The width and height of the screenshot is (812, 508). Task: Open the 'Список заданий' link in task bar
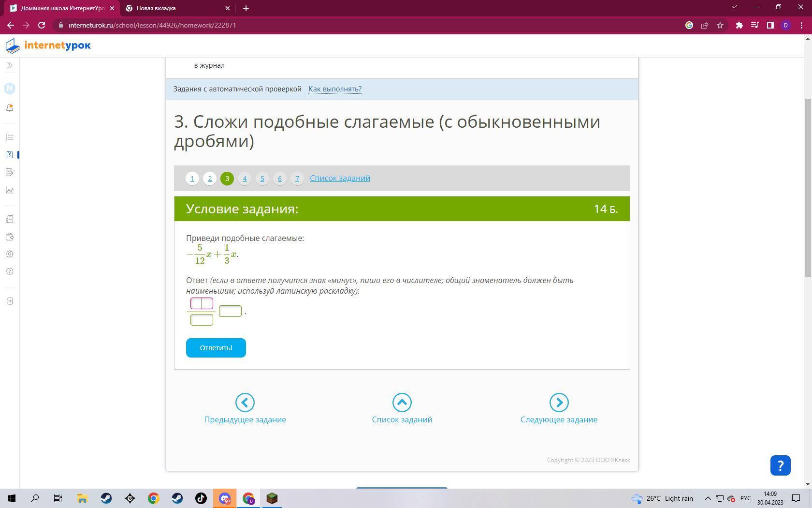[340, 178]
